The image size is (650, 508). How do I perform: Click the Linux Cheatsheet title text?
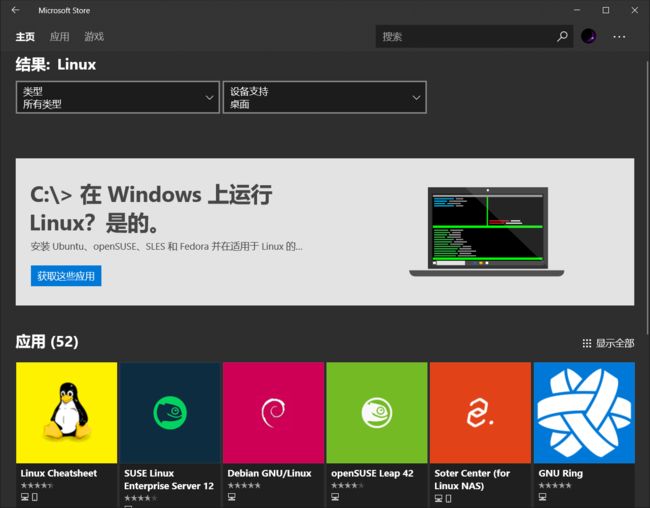click(58, 473)
